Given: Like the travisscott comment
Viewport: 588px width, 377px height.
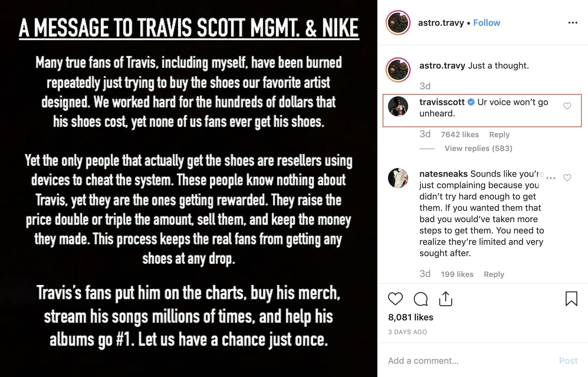Looking at the screenshot, I should 567,106.
